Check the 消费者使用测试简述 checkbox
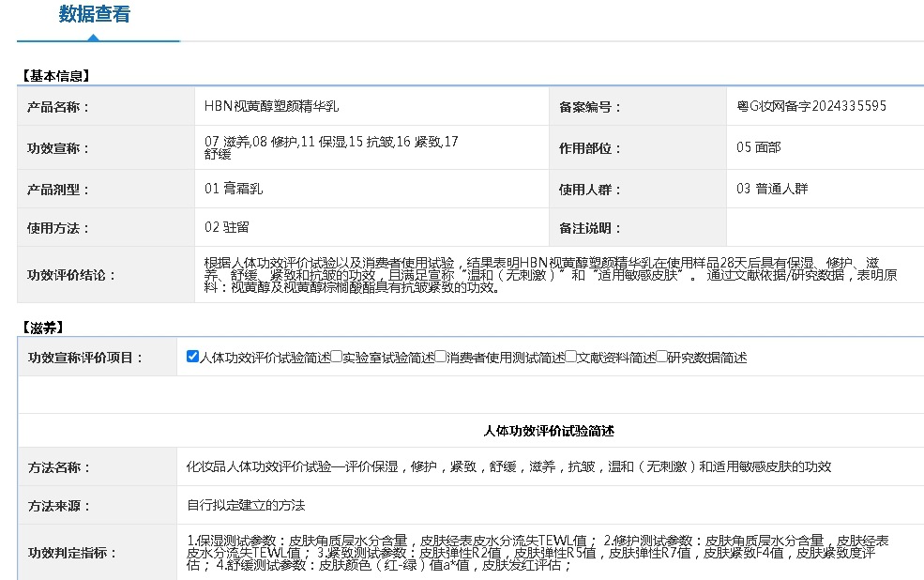Viewport: 924px width, 580px height. (x=440, y=356)
